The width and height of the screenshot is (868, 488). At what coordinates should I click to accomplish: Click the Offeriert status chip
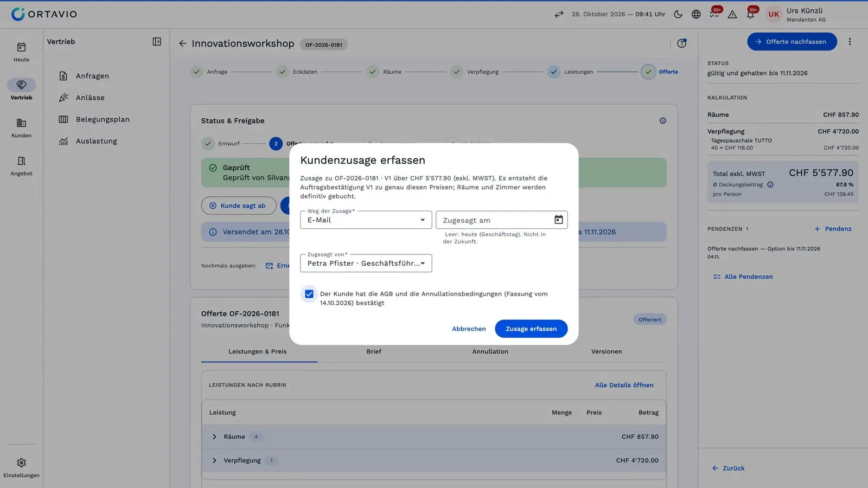(649, 319)
